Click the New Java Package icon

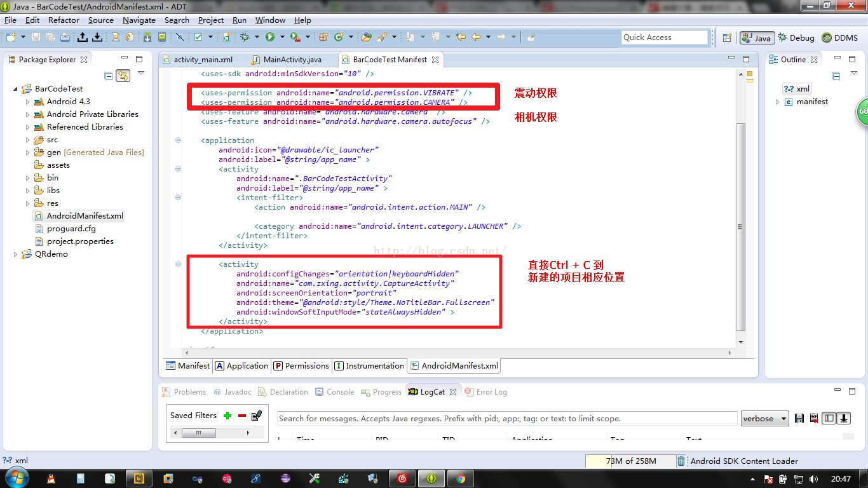[x=323, y=37]
